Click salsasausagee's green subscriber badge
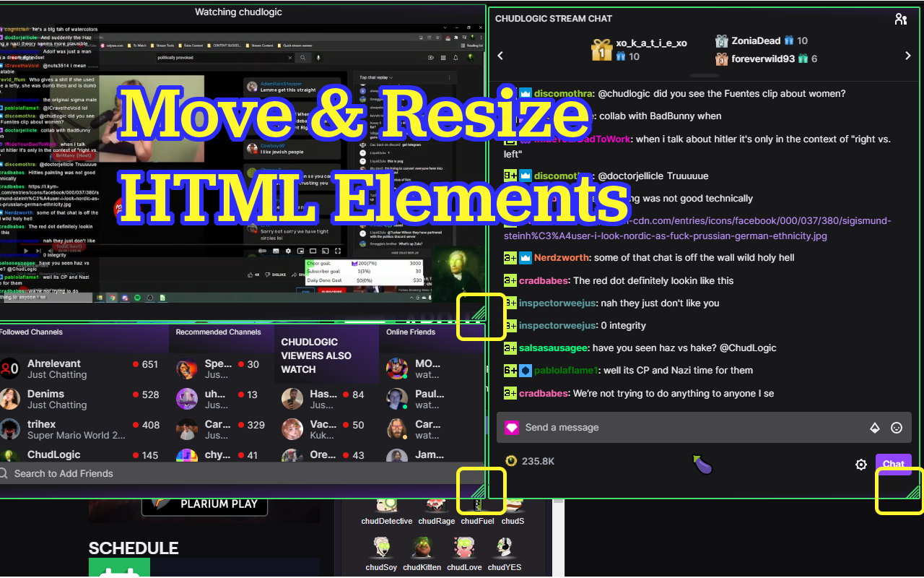 [510, 348]
